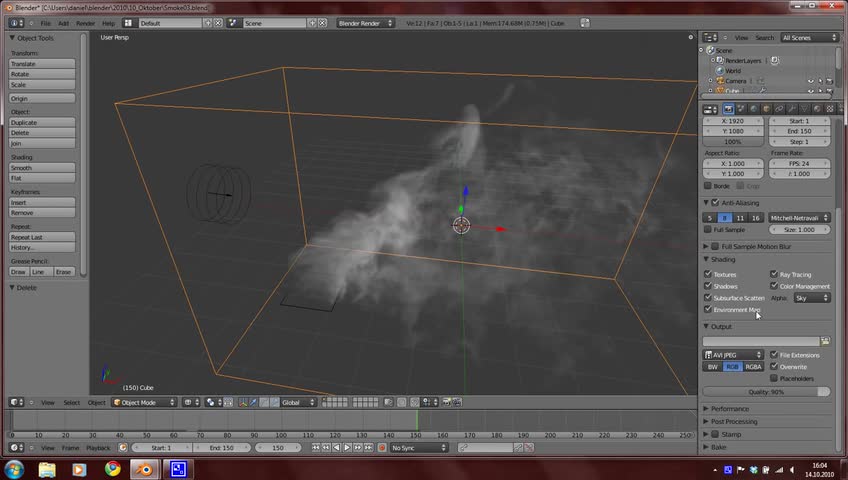Open Windows Explorer folder from the taskbar

47,469
